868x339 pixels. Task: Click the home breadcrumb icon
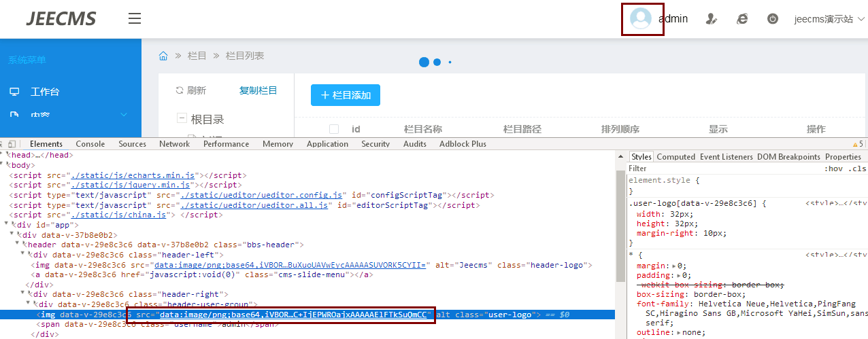pyautogui.click(x=163, y=56)
